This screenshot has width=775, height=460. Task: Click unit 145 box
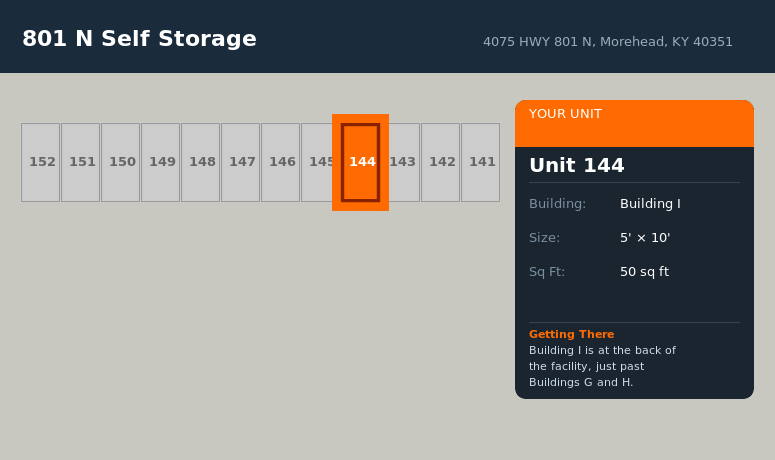tap(317, 162)
